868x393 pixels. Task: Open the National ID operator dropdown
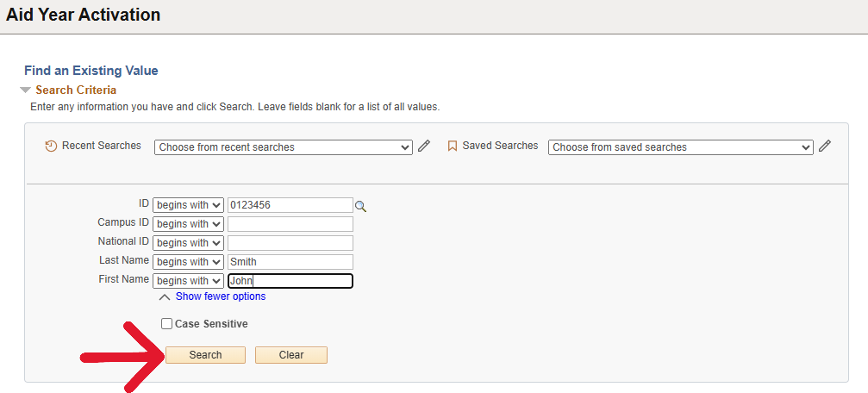[188, 243]
